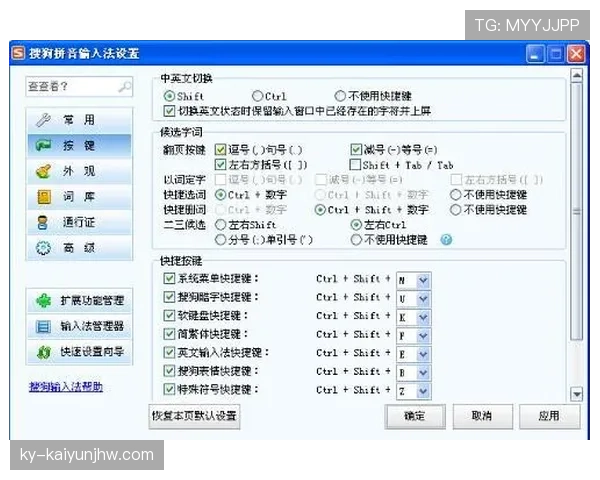Viewport: 600px width, 480px height.
Task: Select 左右Shift for 二三候选
Action: [x=221, y=225]
